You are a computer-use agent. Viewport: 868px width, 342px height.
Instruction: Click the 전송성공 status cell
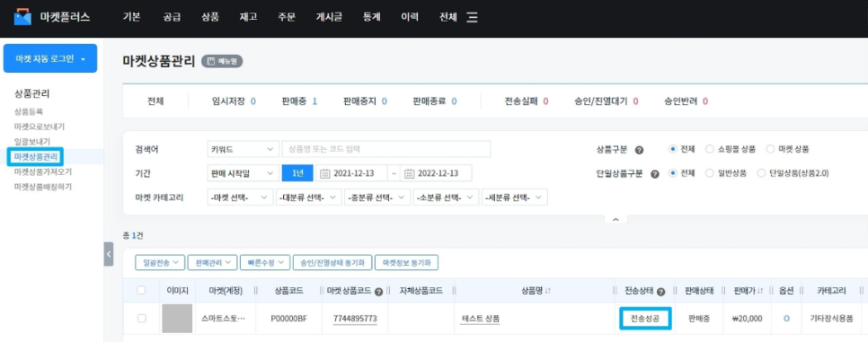tap(645, 319)
